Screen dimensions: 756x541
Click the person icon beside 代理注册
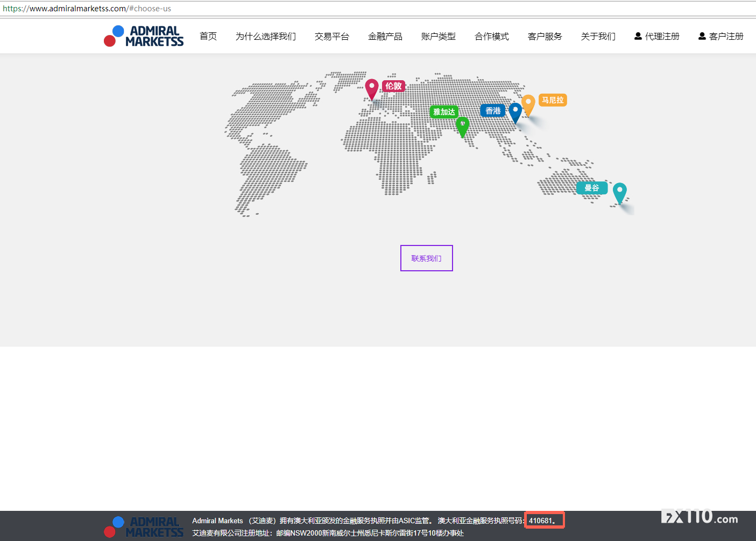tap(638, 36)
